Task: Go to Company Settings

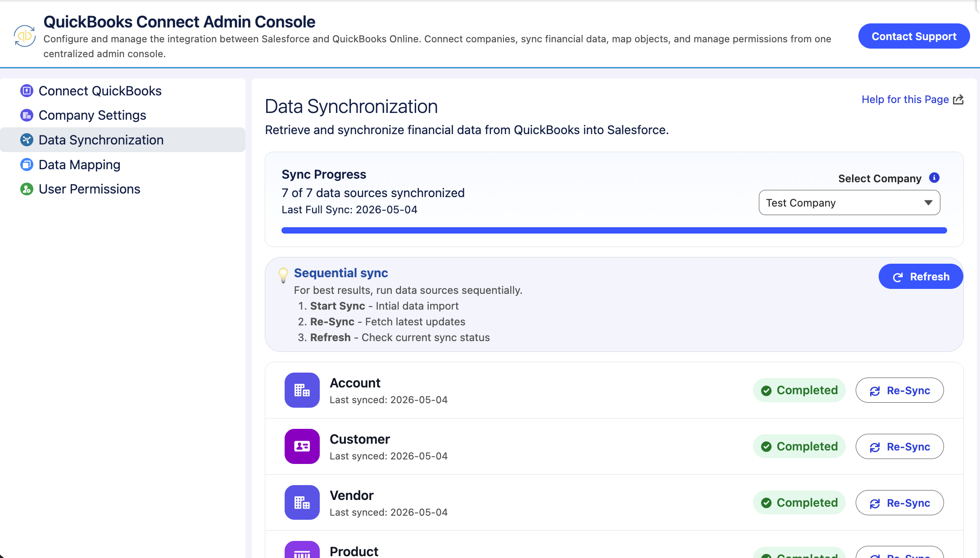Action: coord(122,115)
